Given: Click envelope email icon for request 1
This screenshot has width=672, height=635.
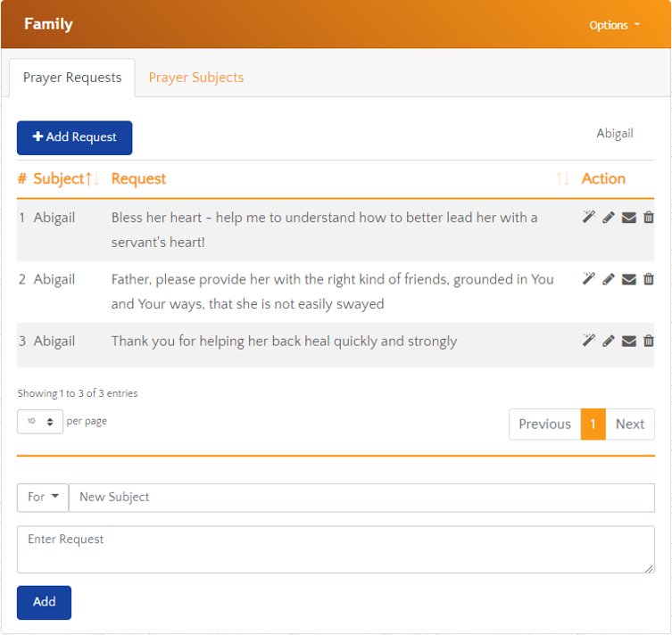Looking at the screenshot, I should pos(629,218).
